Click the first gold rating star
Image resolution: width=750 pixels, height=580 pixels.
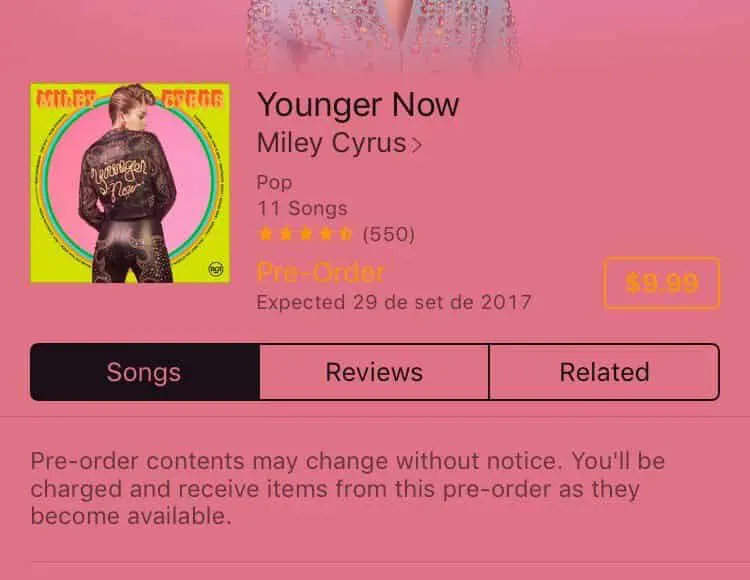tap(265, 234)
